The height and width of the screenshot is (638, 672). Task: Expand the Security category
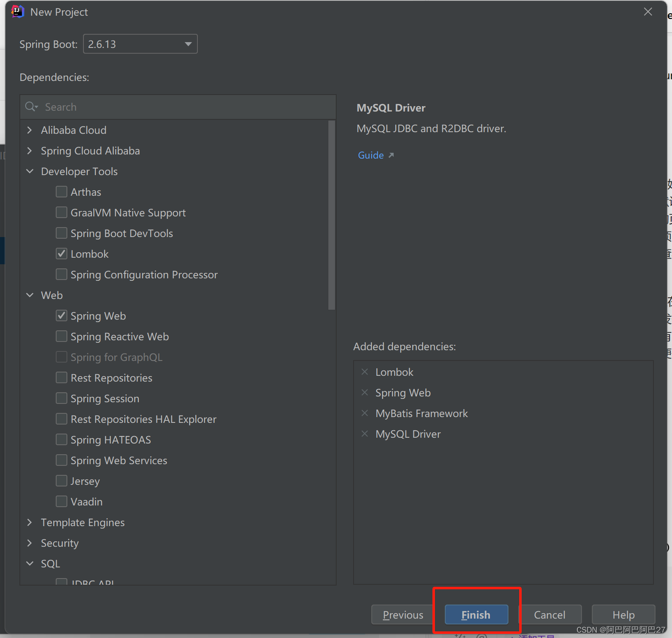click(29, 543)
